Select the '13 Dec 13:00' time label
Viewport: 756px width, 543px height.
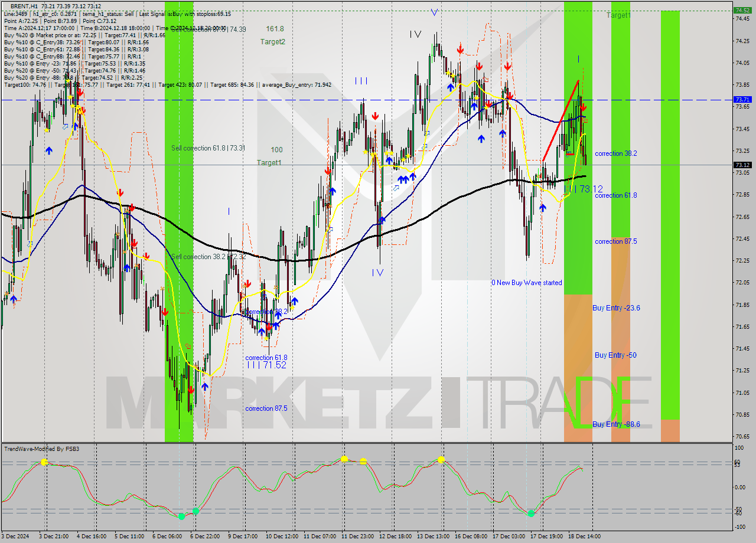[433, 537]
